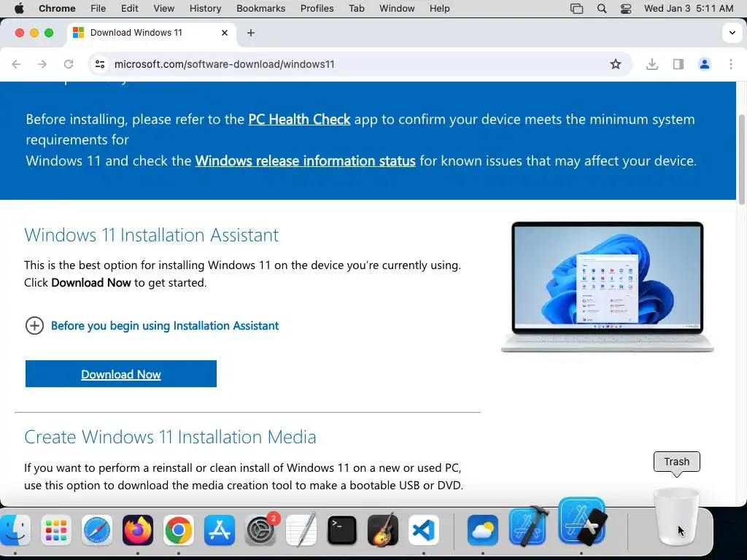The height and width of the screenshot is (560, 747).
Task: Open Visual Studio Code from the Dock
Action: tap(424, 530)
